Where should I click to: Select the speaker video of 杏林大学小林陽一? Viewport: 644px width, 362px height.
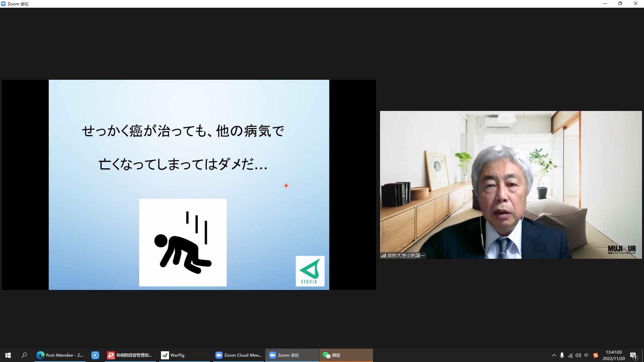[x=511, y=184]
